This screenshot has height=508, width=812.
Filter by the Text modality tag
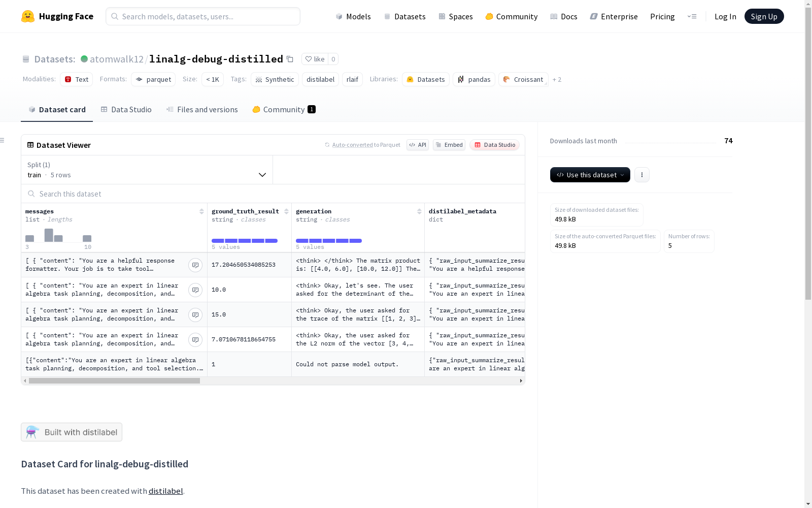tap(77, 79)
